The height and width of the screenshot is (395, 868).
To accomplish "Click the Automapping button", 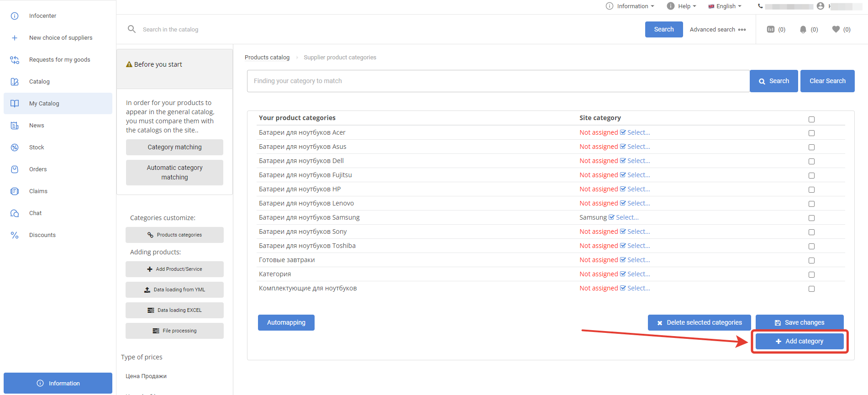I will tap(286, 322).
